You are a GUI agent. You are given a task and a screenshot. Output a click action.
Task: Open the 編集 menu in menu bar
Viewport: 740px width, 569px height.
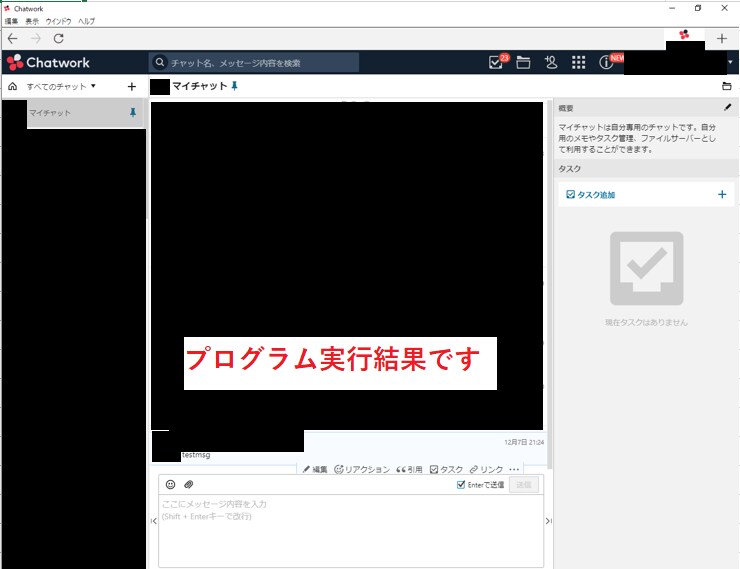(x=11, y=21)
